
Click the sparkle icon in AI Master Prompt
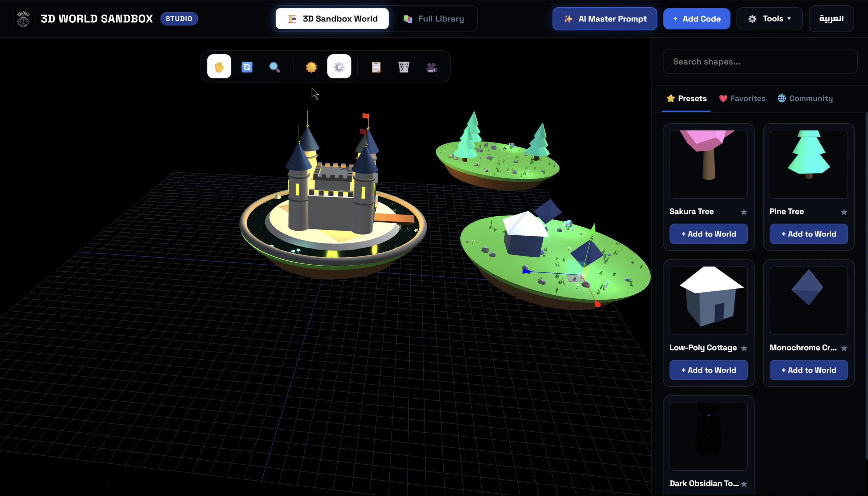coord(568,19)
